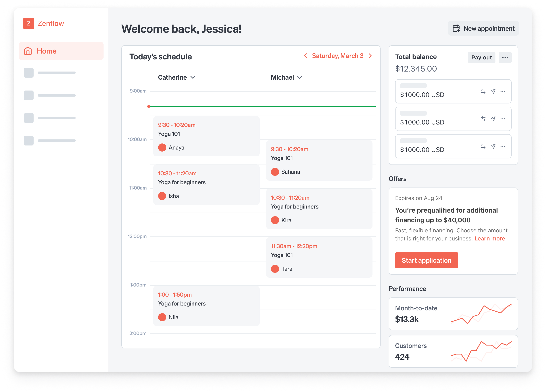Click the 12:00pm time label
The image size is (546, 392).
137,236
